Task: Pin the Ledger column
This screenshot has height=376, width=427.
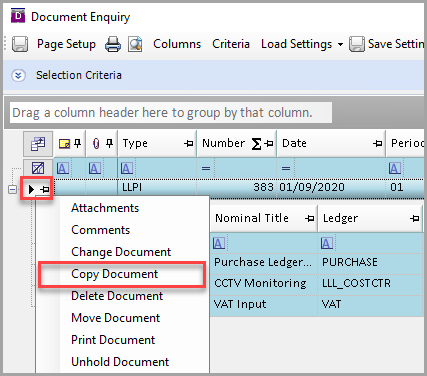Action: click(415, 219)
